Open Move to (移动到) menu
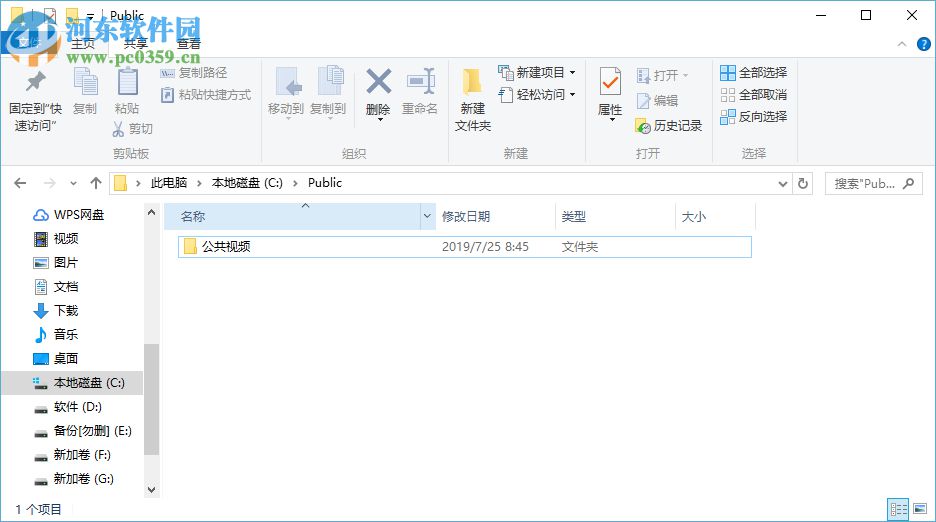 pyautogui.click(x=285, y=93)
